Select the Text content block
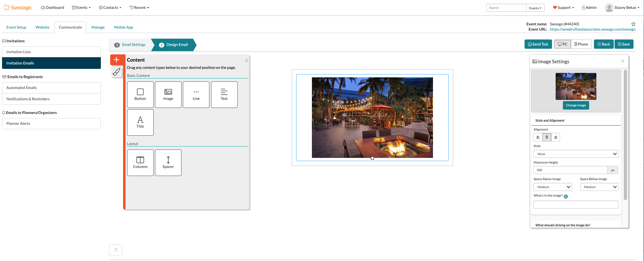Screen dimensions: 644x261 224,95
